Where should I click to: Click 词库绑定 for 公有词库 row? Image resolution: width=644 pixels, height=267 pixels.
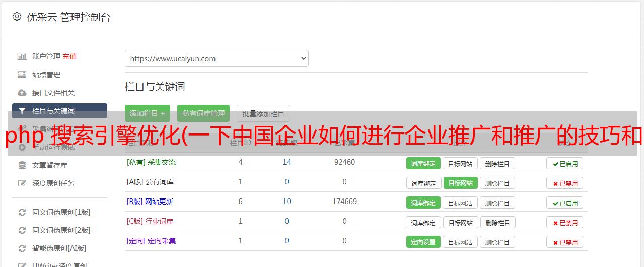tap(424, 183)
